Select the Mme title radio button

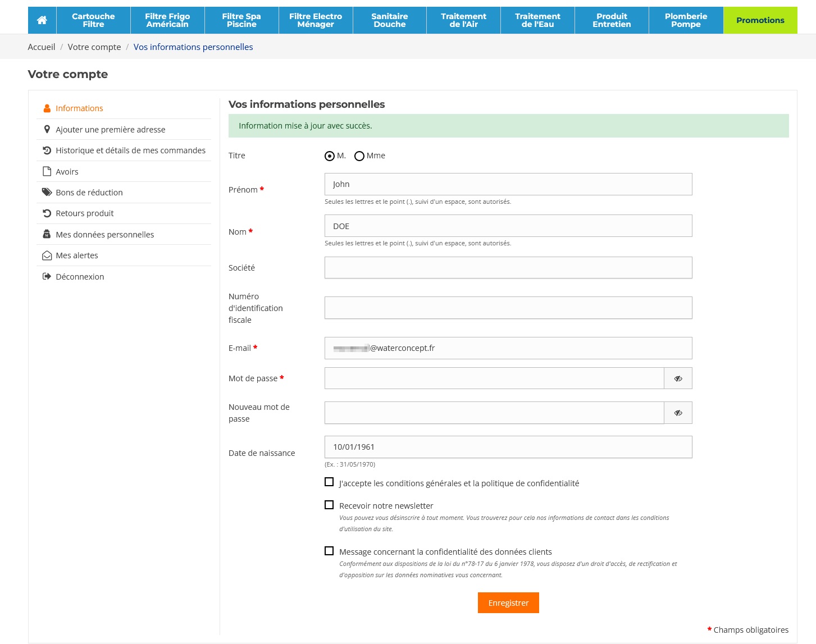point(359,156)
